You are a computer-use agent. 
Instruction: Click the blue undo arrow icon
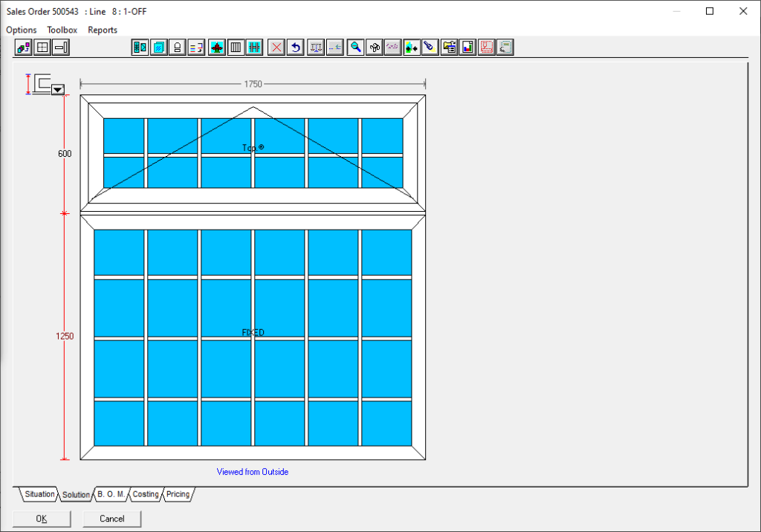click(295, 48)
